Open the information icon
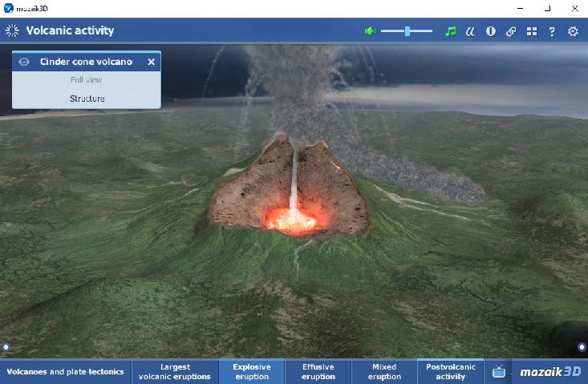The image size is (588, 384). 490,31
